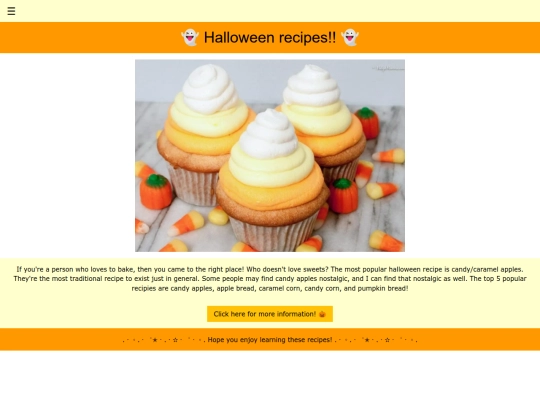Click the front cupcake's white frosting swirl
The width and height of the screenshot is (540, 405).
coord(269,134)
